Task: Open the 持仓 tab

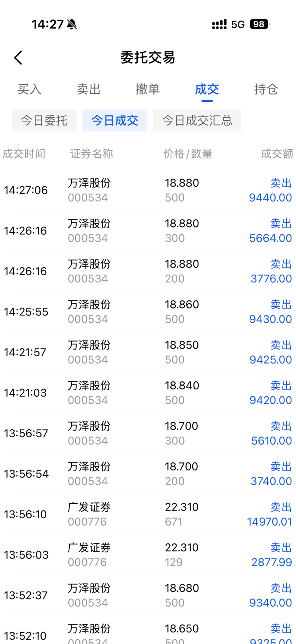Action: pyautogui.click(x=266, y=89)
